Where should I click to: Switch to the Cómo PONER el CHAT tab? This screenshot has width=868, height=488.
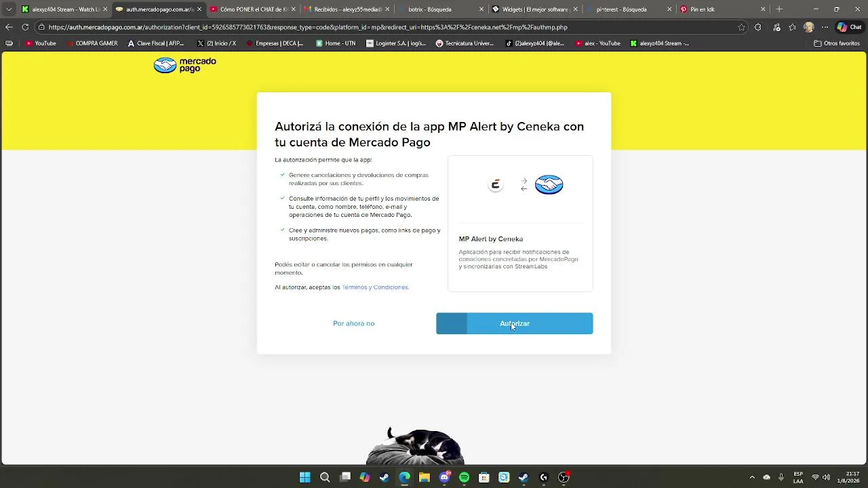[252, 9]
